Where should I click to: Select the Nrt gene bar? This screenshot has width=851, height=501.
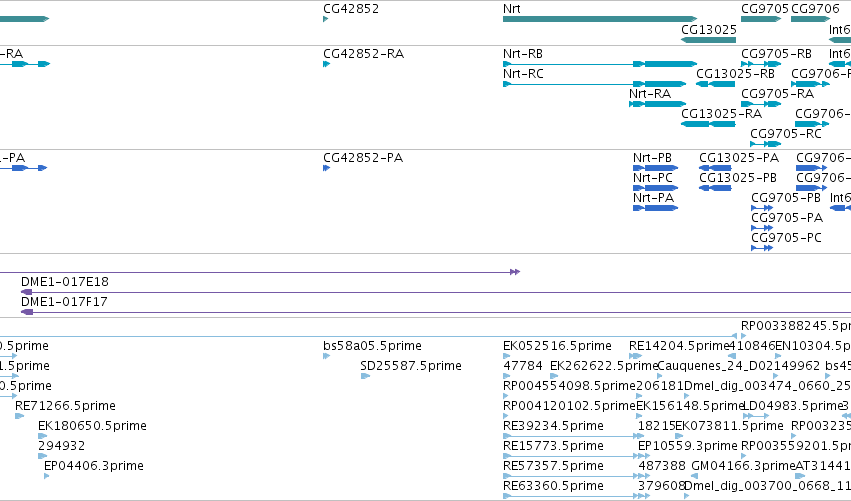point(600,19)
